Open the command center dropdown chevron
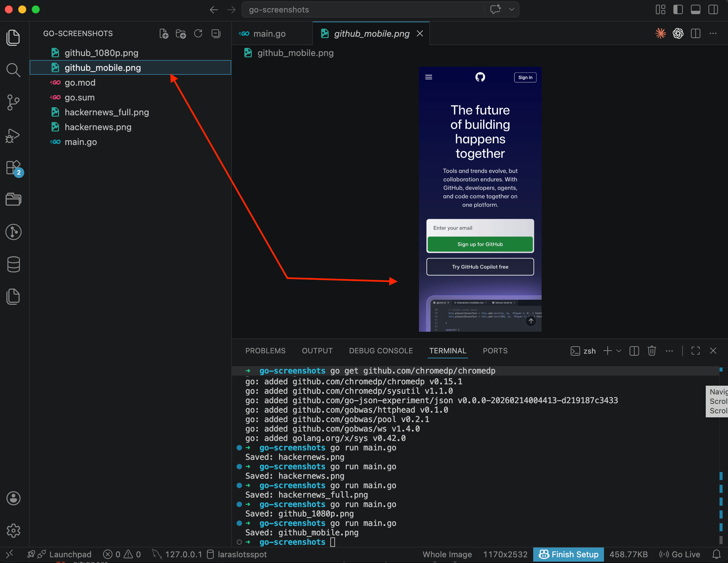 (512, 9)
